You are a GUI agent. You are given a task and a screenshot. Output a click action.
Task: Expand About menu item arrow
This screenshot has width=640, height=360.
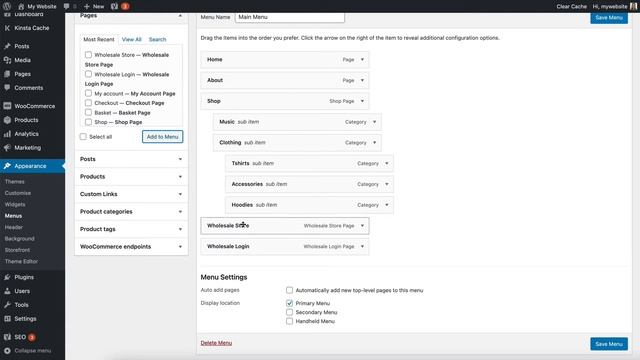362,80
